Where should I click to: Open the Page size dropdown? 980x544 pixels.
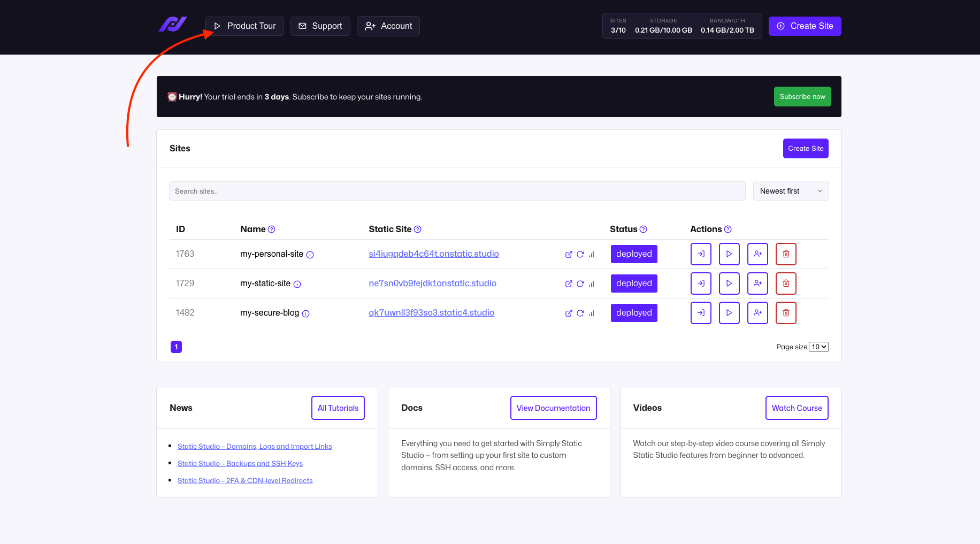tap(818, 347)
